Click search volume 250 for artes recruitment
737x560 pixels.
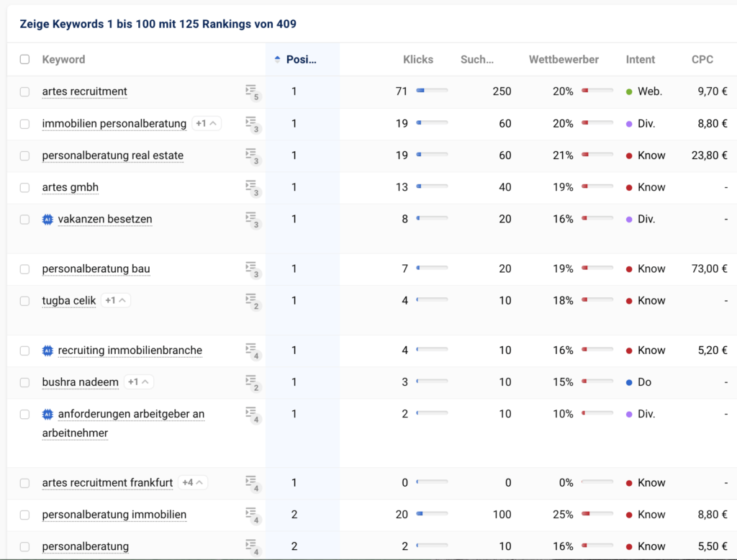coord(502,91)
